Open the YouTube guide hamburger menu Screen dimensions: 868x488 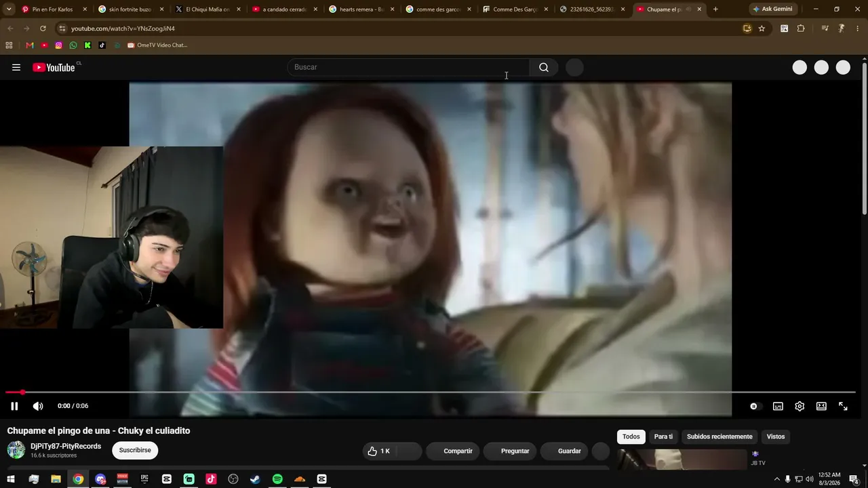pyautogui.click(x=16, y=67)
